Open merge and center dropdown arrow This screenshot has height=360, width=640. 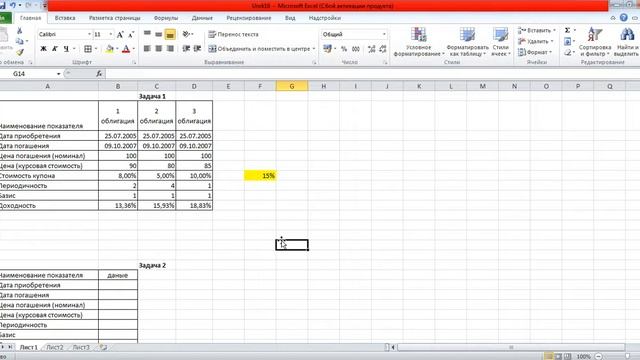pyautogui.click(x=314, y=49)
